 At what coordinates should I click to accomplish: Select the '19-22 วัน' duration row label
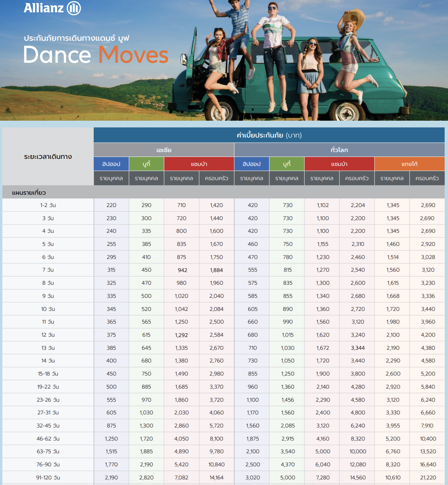[x=48, y=387]
